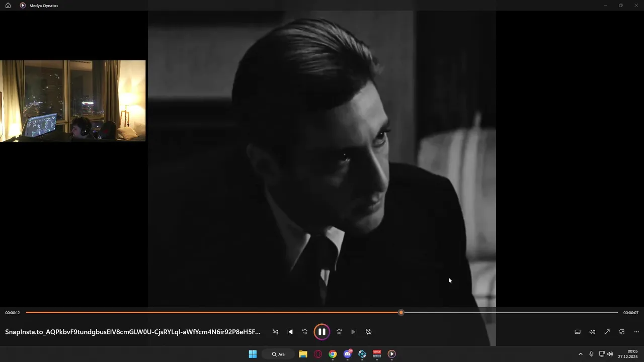
Task: Show hidden system tray icons
Action: pos(580,354)
